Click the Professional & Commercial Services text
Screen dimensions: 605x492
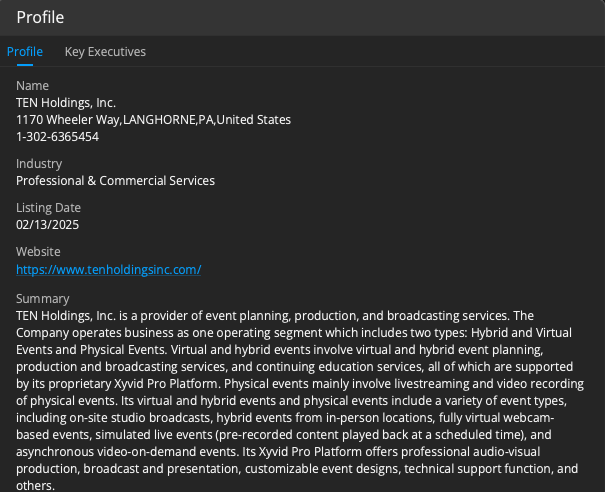[115, 181]
